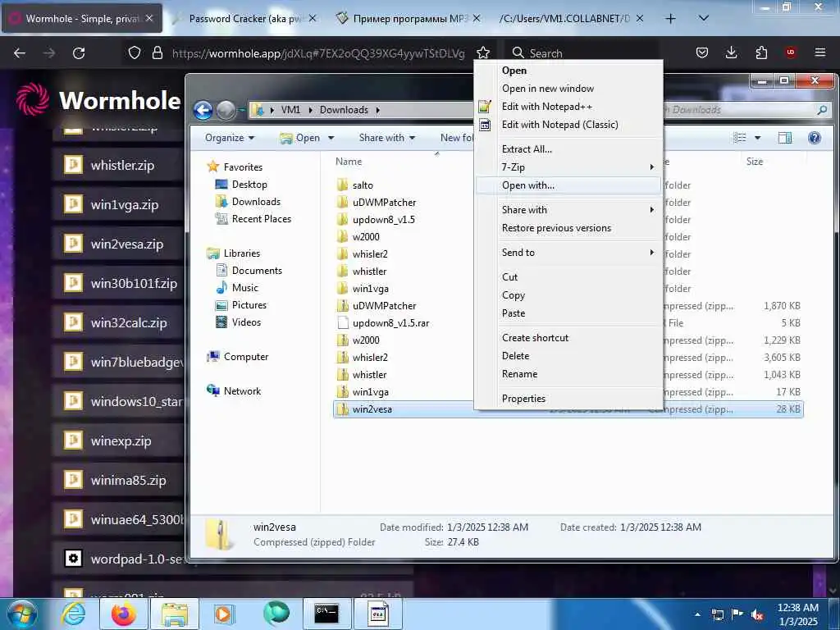Select Network in the navigation pane
This screenshot has height=630, width=840.
(x=242, y=391)
